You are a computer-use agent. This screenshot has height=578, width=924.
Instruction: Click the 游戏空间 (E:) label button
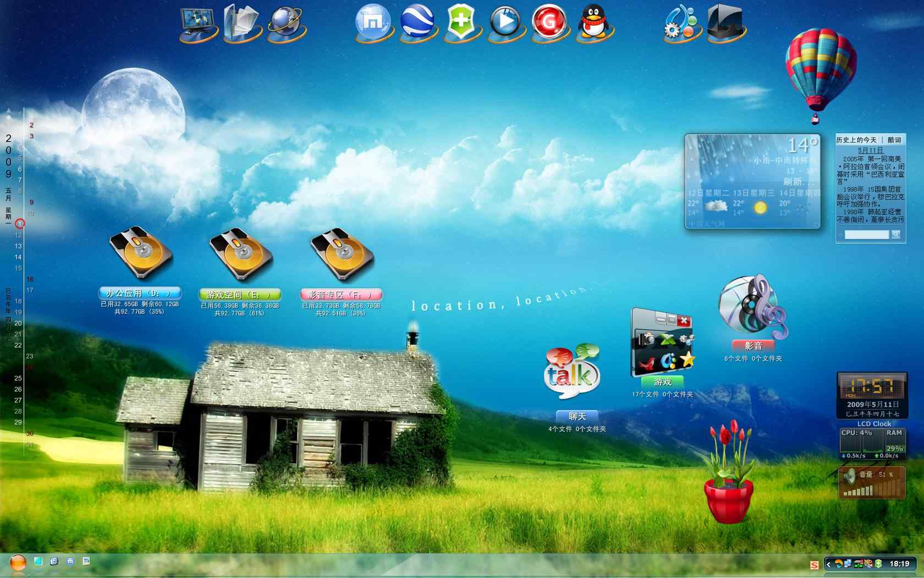tap(240, 295)
